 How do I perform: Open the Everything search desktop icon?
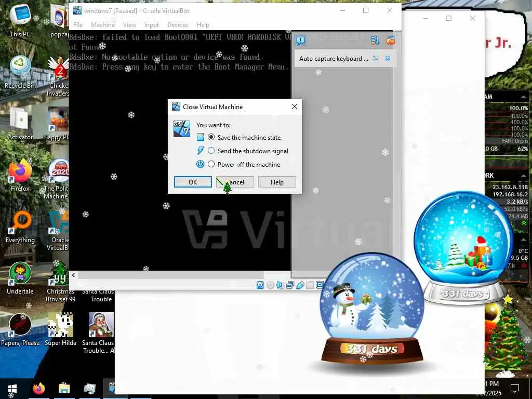pos(20,227)
